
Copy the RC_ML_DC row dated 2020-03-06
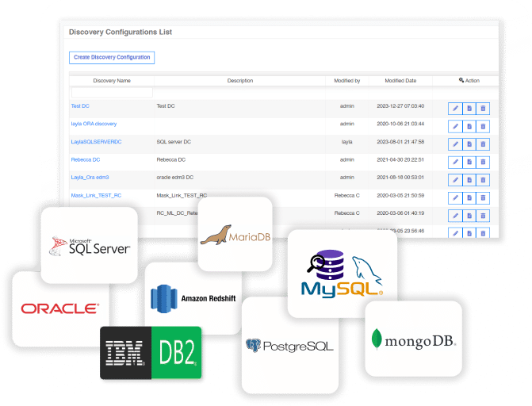pyautogui.click(x=469, y=216)
